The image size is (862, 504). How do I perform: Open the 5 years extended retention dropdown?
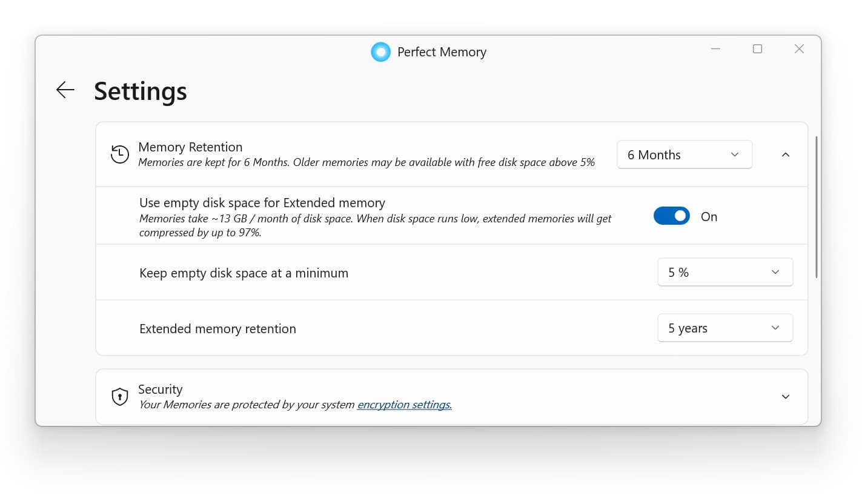724,328
